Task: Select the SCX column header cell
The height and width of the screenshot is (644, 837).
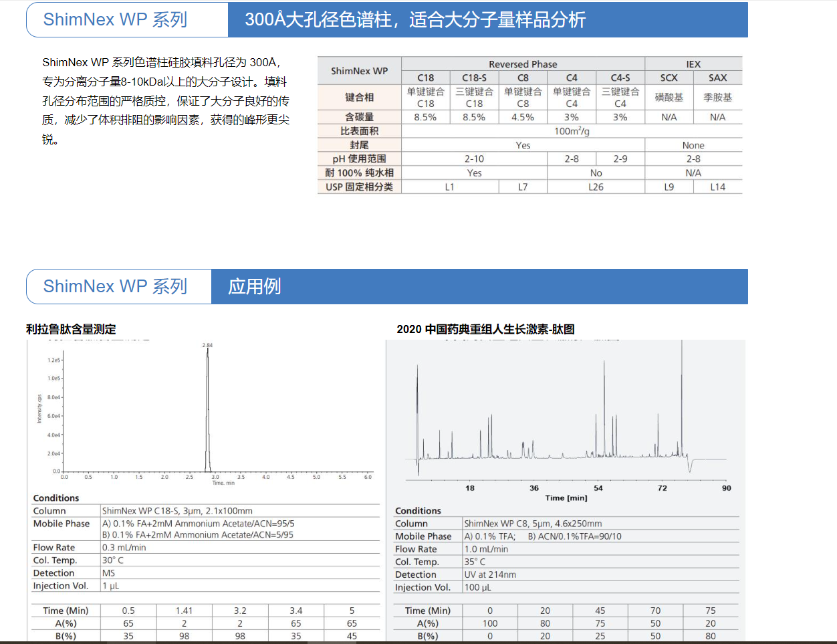Action: pyautogui.click(x=669, y=78)
